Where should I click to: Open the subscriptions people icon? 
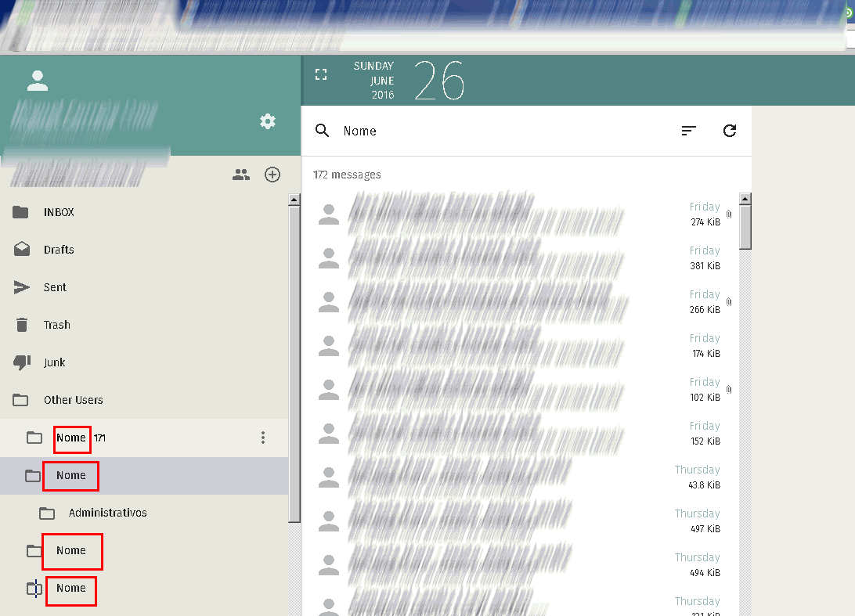(x=241, y=175)
